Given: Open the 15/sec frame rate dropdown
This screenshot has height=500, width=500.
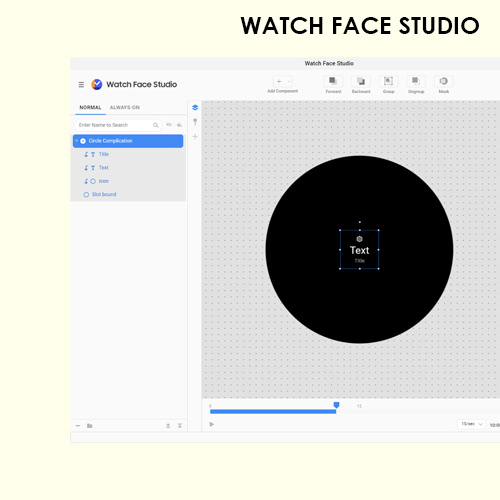Looking at the screenshot, I should click(471, 424).
